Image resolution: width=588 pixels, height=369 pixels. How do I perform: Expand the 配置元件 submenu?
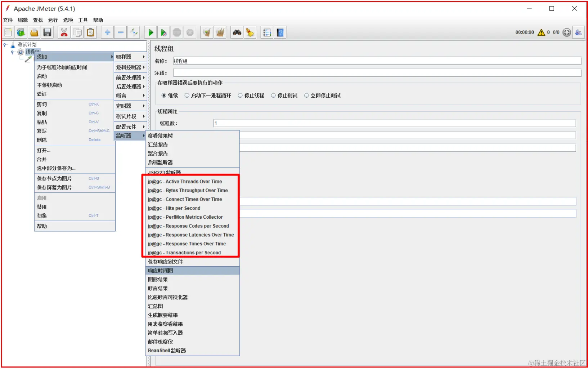pyautogui.click(x=130, y=127)
